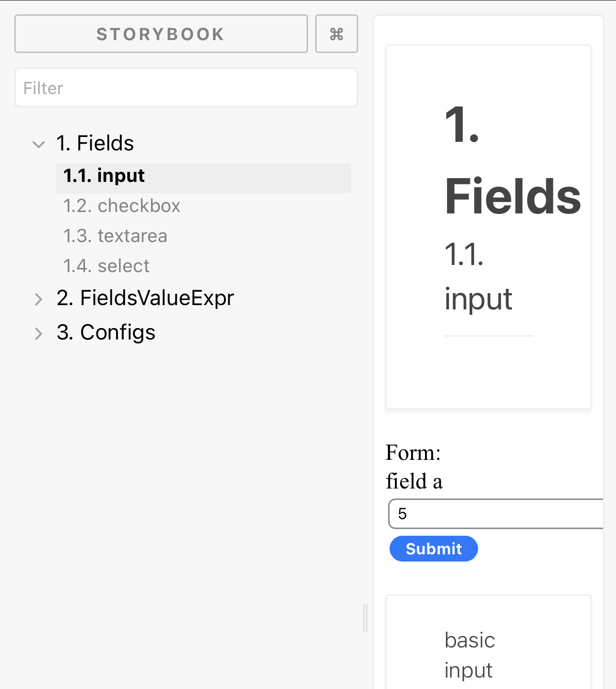Select the '1. Fields' root item
This screenshot has width=616, height=689.
pyautogui.click(x=95, y=143)
